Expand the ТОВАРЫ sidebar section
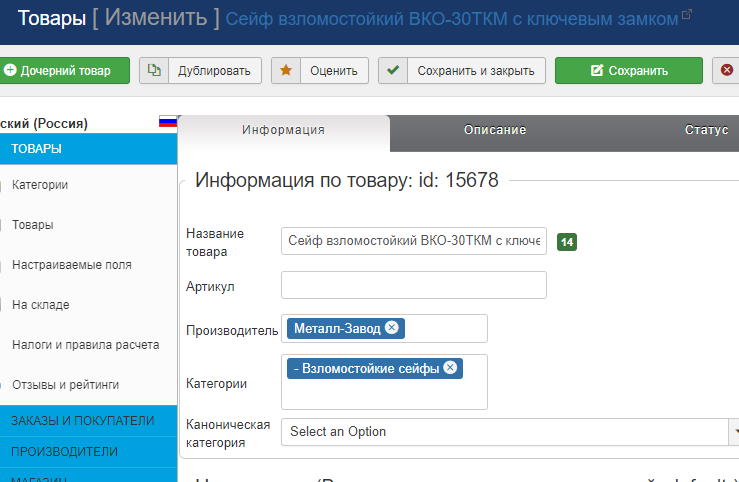The width and height of the screenshot is (739, 482). (x=89, y=149)
